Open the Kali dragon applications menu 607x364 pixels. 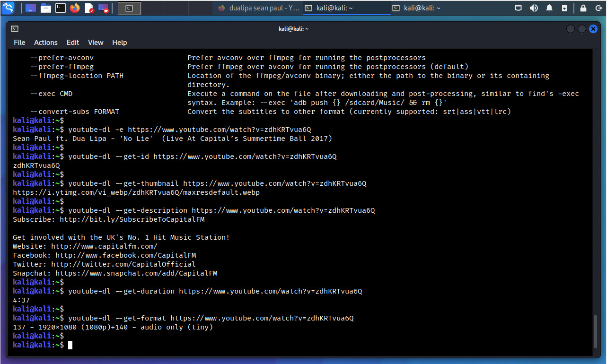click(9, 8)
